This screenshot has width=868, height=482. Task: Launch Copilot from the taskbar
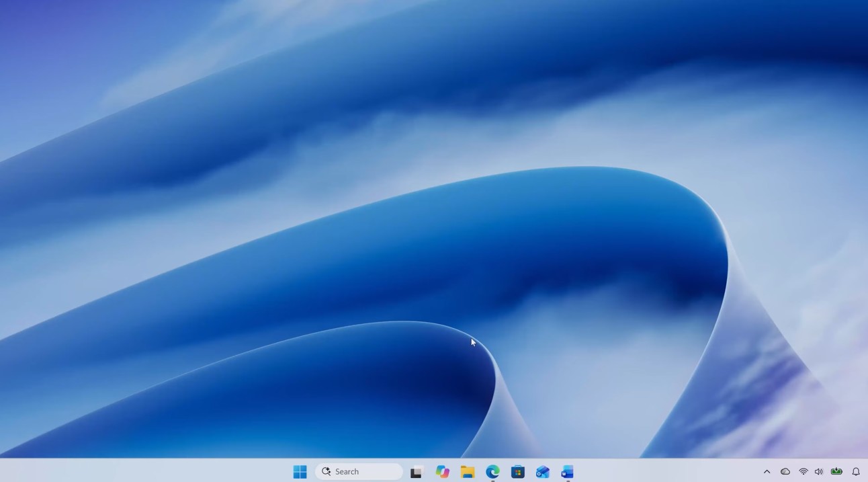tap(442, 472)
